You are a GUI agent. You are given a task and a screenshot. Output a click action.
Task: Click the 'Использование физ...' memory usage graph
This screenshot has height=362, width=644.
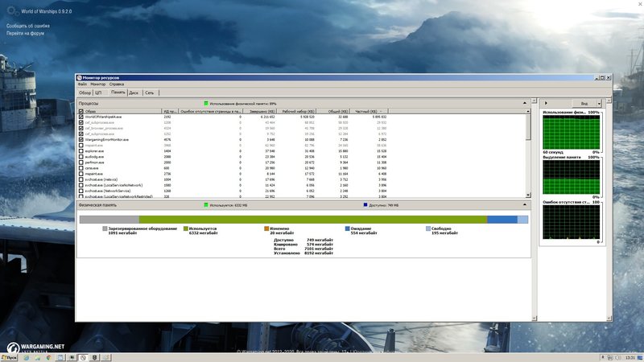click(571, 132)
